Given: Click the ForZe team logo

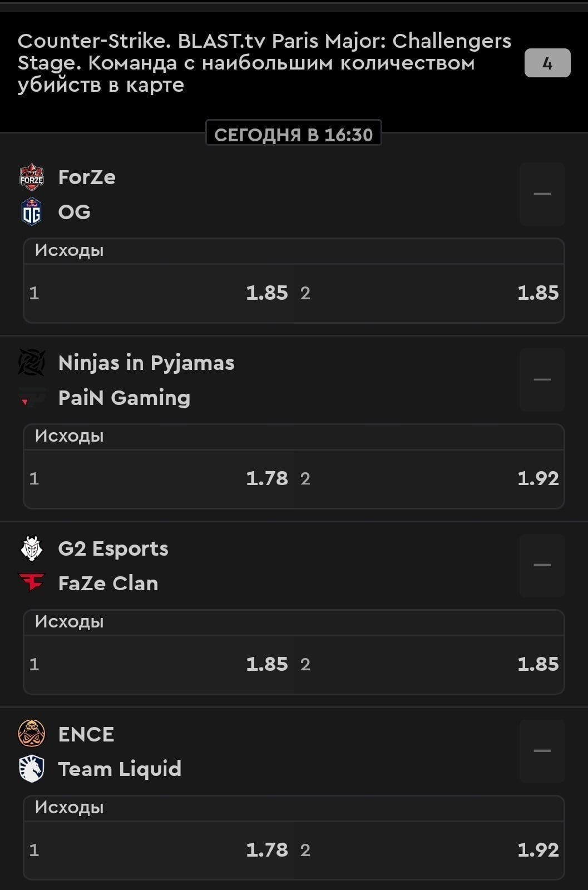Looking at the screenshot, I should [x=32, y=177].
